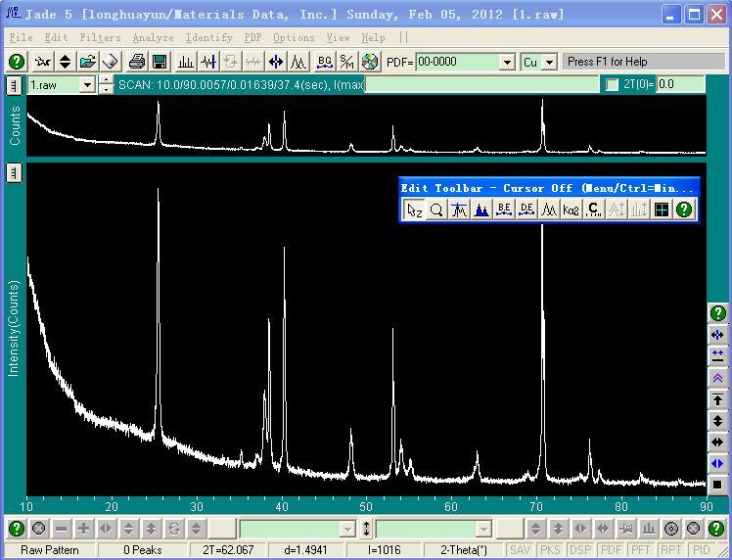
Task: Click the Raw Pattern status button
Action: click(50, 550)
